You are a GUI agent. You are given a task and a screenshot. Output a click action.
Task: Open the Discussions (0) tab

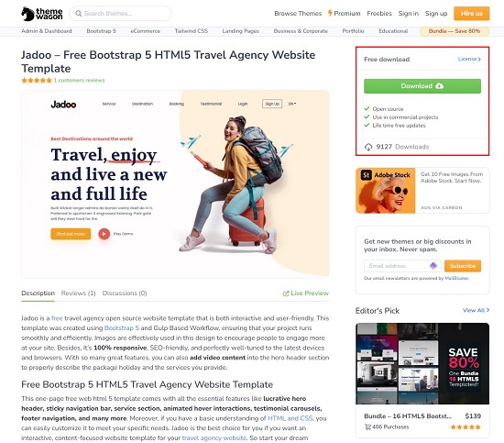pos(125,293)
